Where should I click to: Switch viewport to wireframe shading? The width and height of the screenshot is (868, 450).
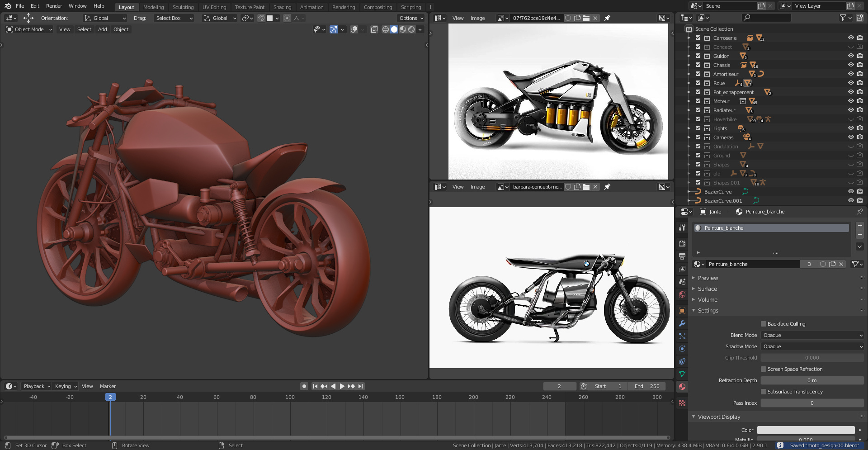pyautogui.click(x=386, y=29)
